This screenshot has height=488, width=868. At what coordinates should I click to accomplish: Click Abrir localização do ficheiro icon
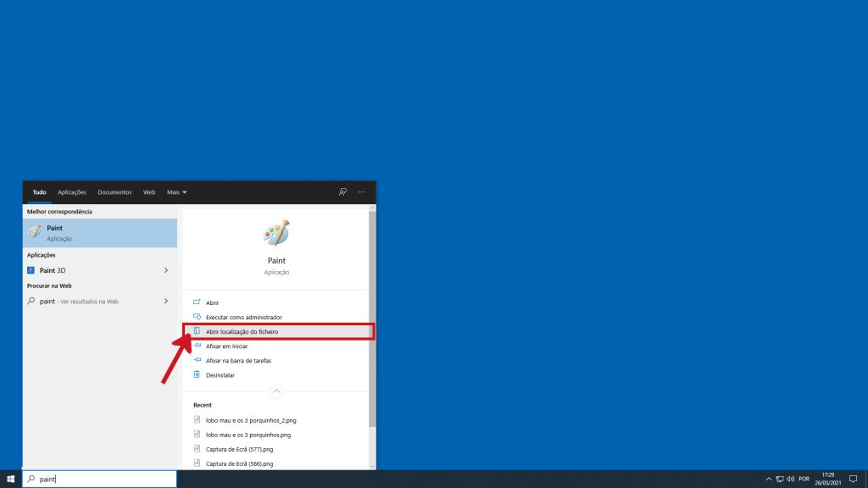[197, 331]
